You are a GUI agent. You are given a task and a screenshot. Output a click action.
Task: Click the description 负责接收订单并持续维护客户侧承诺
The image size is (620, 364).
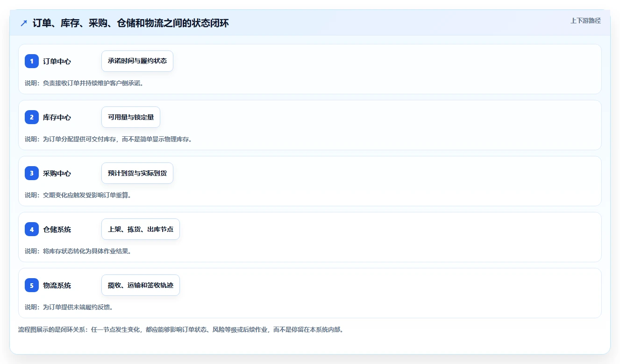(x=84, y=83)
